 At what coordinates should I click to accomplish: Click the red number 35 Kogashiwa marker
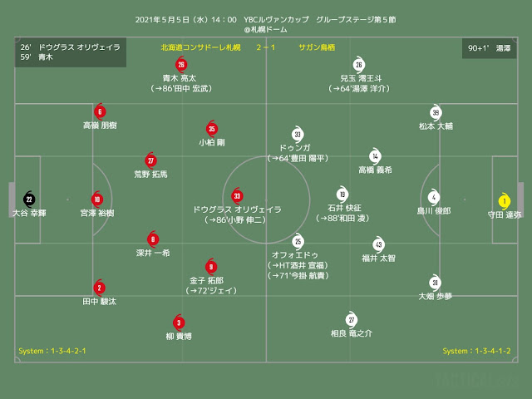(212, 129)
